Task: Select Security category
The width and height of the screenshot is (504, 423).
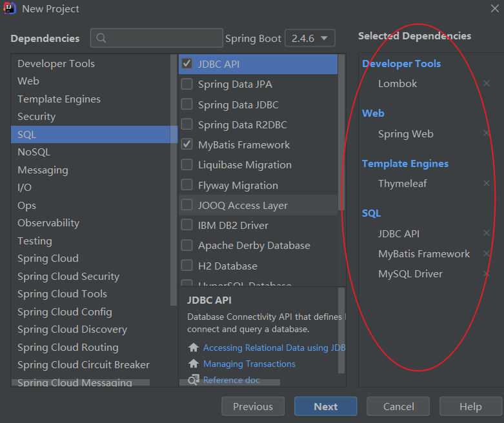Action: (x=91, y=117)
